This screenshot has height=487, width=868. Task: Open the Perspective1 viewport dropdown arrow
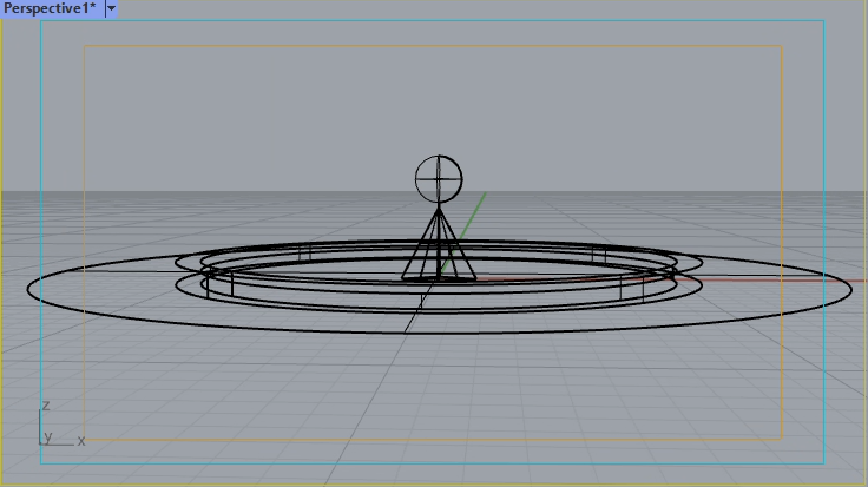coord(111,9)
